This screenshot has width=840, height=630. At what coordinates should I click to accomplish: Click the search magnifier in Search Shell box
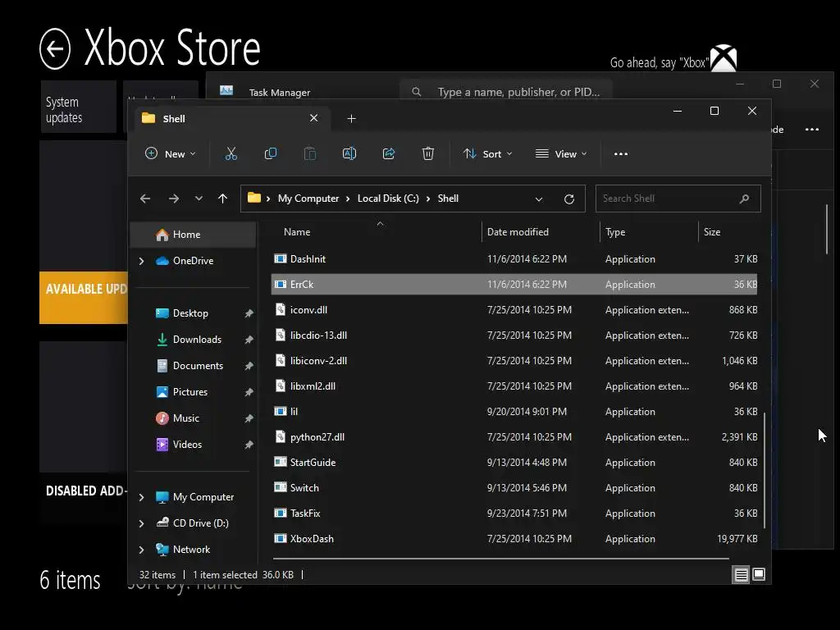(x=744, y=199)
